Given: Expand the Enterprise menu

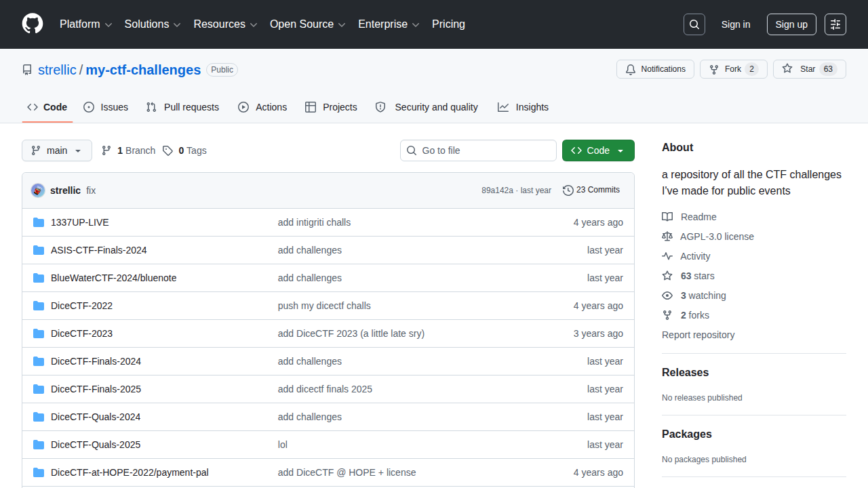Looking at the screenshot, I should 389,24.
